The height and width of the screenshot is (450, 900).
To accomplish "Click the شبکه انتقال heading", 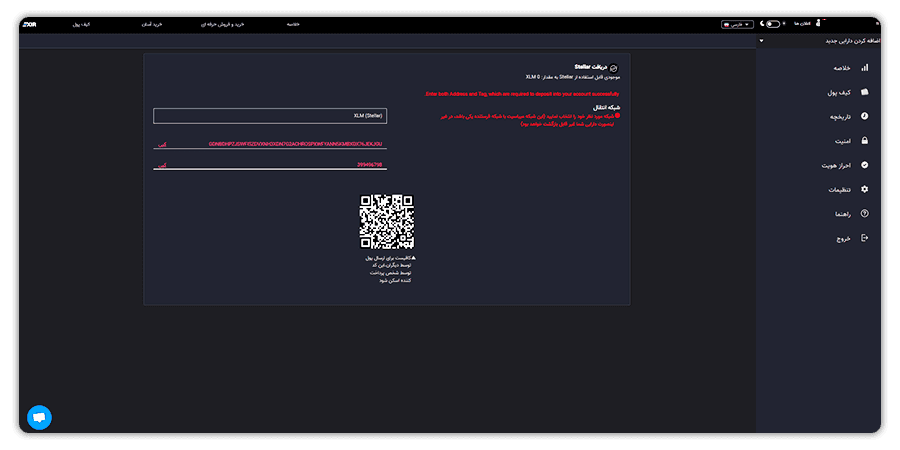I will click(x=606, y=107).
